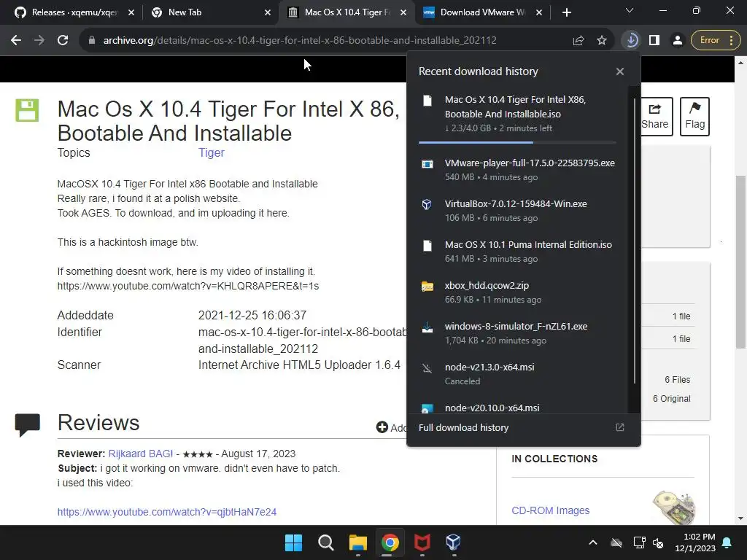Toggle the downloads toolbar icon
The height and width of the screenshot is (560, 747).
point(631,41)
